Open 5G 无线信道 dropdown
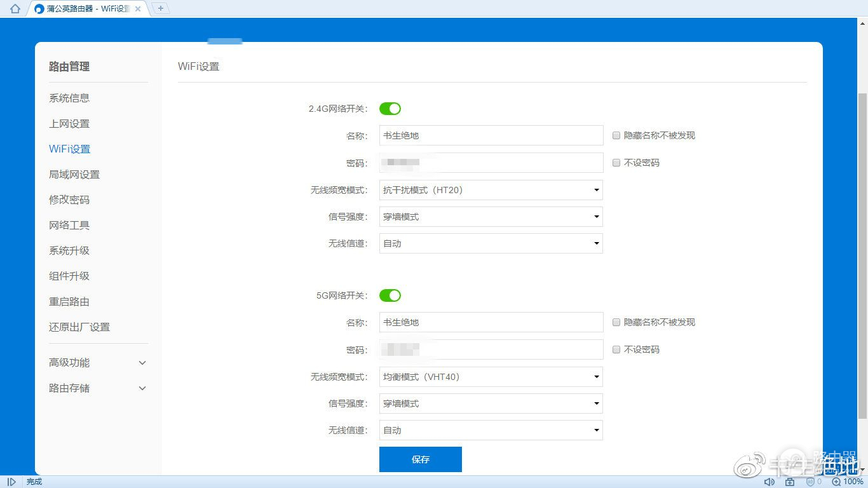Viewport: 868px width, 488px height. point(491,430)
